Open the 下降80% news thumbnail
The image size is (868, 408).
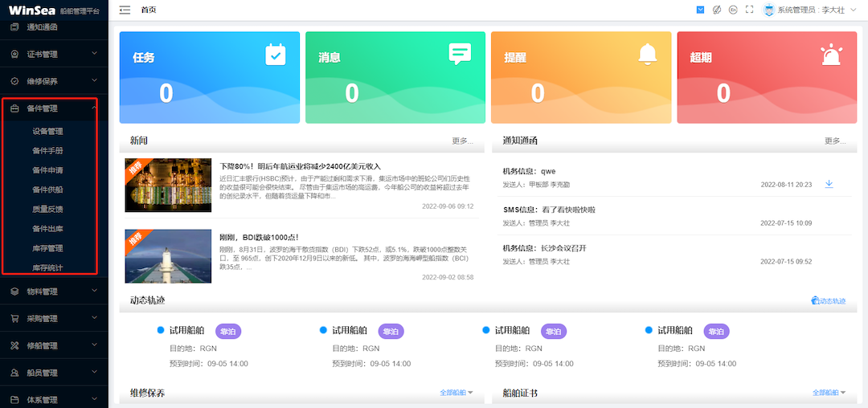168,186
